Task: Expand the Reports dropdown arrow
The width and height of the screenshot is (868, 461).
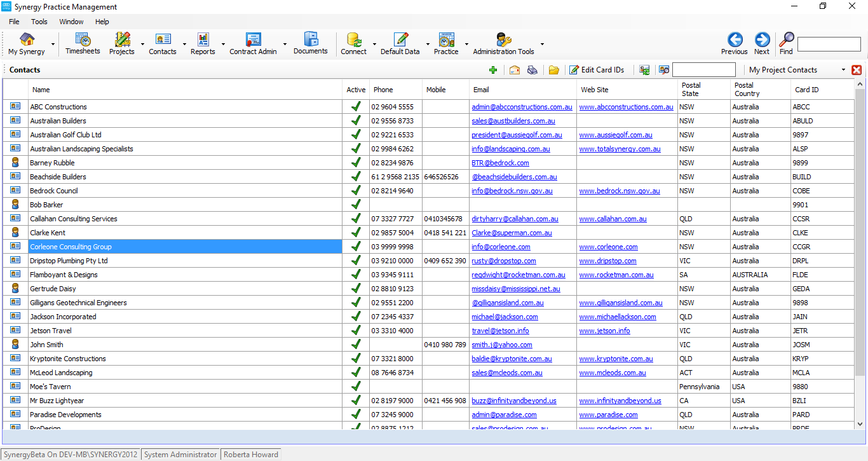Action: click(x=223, y=45)
